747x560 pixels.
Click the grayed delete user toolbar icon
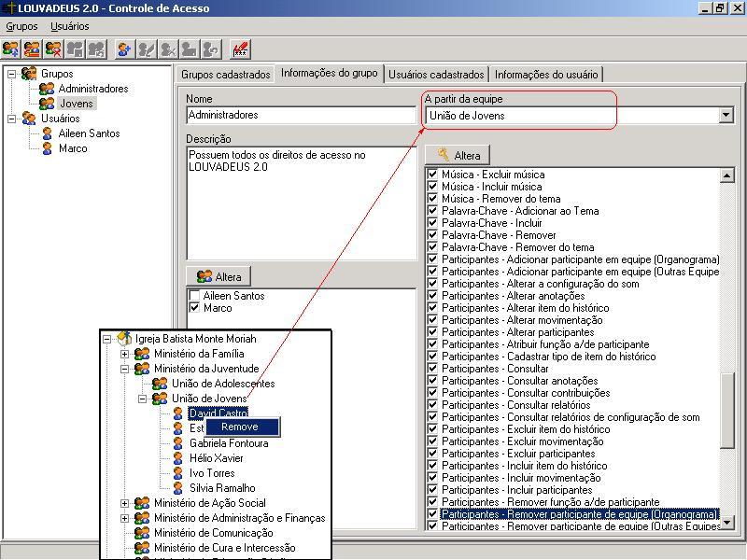click(x=168, y=49)
